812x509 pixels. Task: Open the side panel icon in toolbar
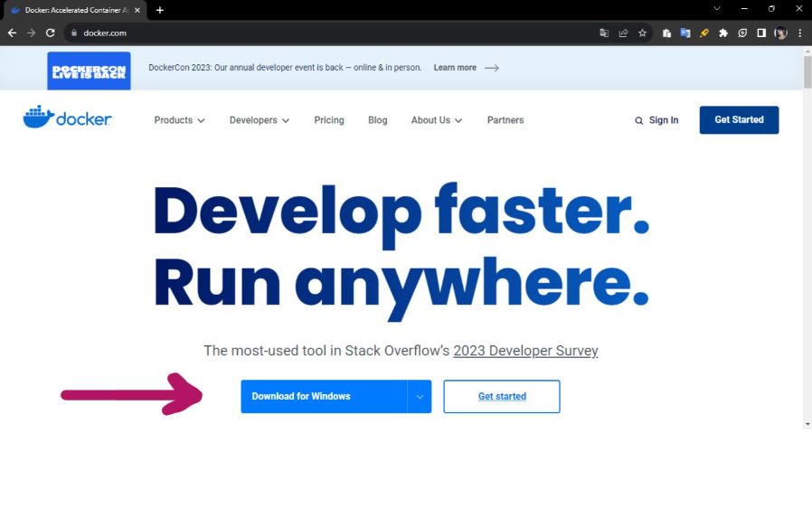coord(761,33)
